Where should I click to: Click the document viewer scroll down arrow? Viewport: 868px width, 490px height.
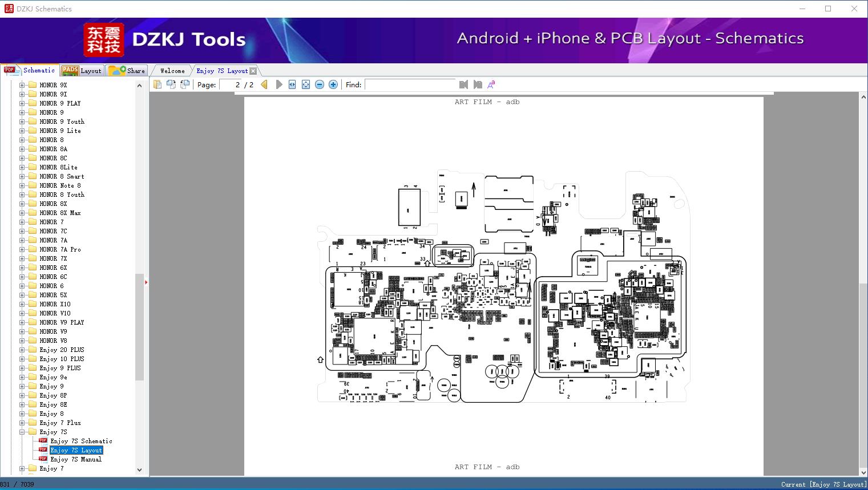click(863, 472)
